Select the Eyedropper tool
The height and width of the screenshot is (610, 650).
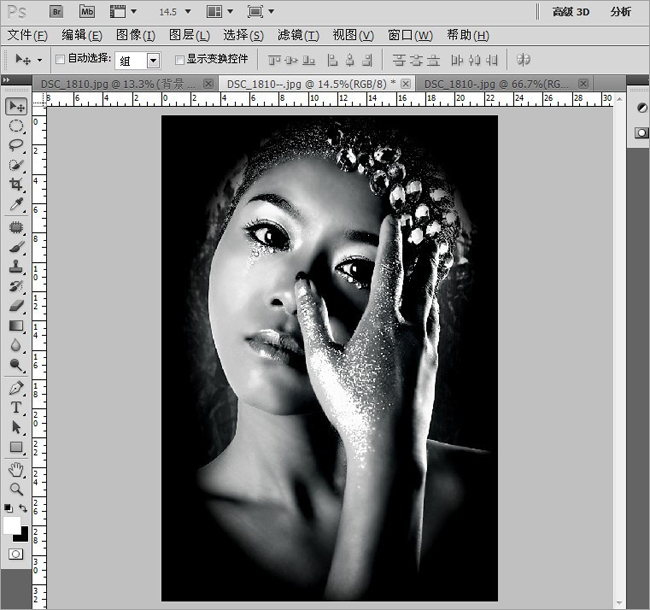pyautogui.click(x=16, y=204)
